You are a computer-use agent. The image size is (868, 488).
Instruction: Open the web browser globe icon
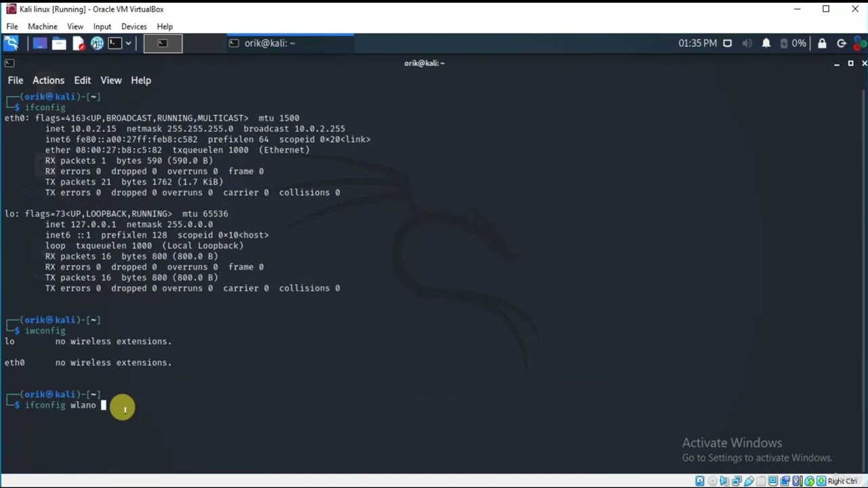coord(97,43)
